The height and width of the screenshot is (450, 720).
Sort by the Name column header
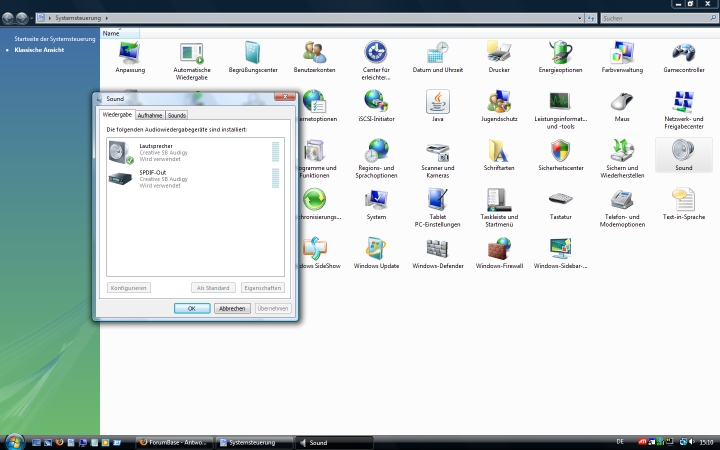coord(120,34)
